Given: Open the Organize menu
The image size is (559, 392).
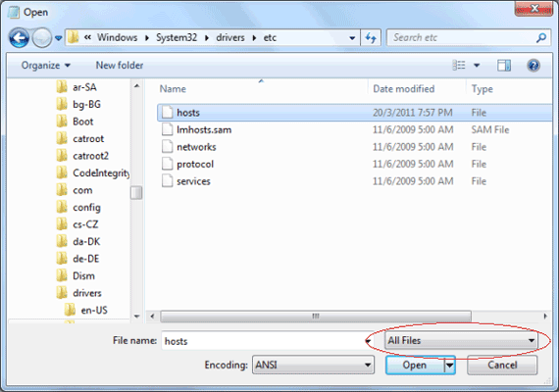Looking at the screenshot, I should pyautogui.click(x=46, y=66).
